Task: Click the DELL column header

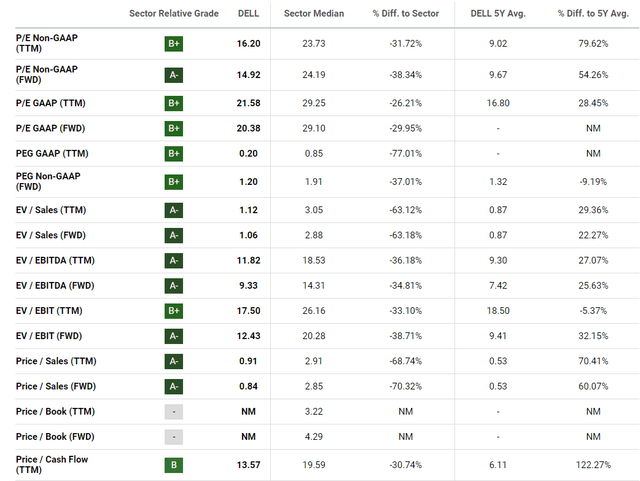Action: coord(248,13)
